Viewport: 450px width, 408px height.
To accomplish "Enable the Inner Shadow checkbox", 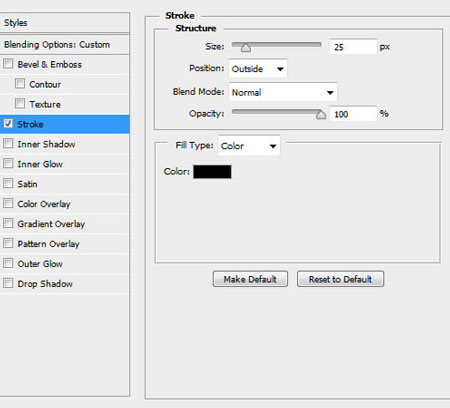I will (x=8, y=143).
